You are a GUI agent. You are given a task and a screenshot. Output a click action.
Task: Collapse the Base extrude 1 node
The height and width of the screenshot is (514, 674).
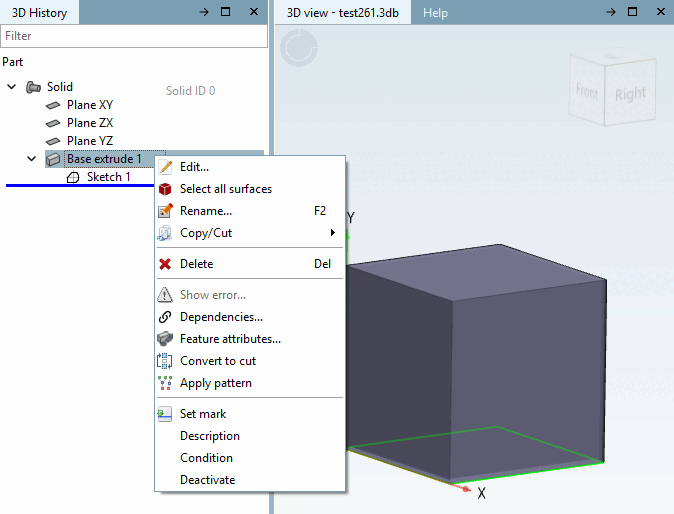[31, 159]
